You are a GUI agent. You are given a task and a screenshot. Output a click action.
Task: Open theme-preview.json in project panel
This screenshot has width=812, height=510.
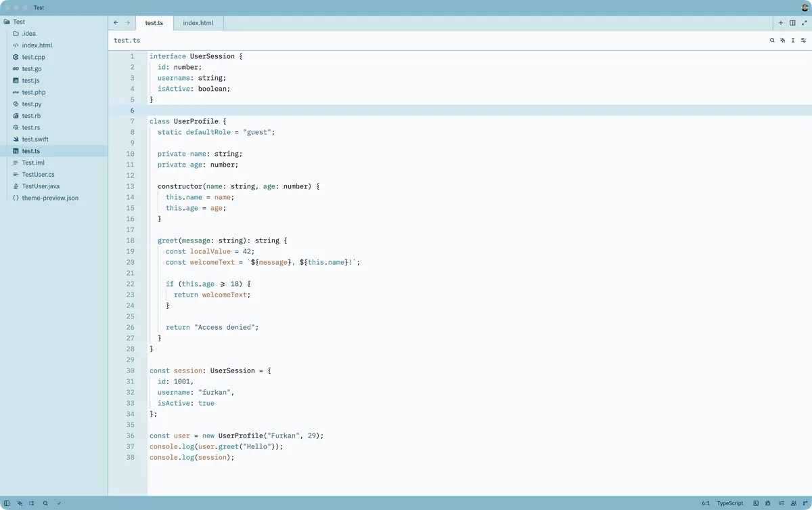[x=54, y=198]
